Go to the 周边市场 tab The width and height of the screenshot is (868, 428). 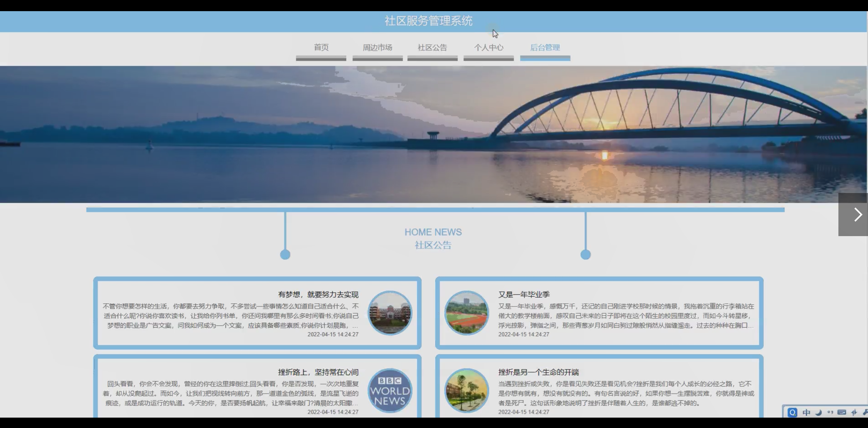[x=377, y=48]
